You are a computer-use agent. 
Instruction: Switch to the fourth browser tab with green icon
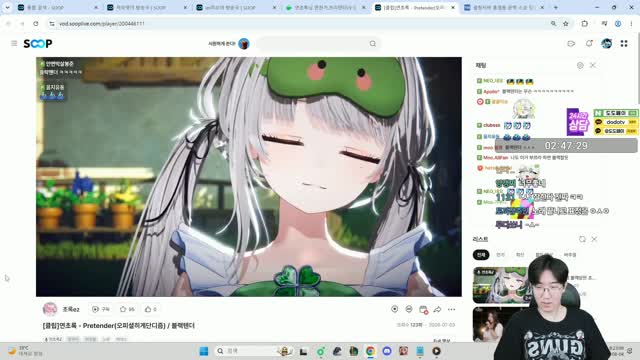tap(325, 7)
